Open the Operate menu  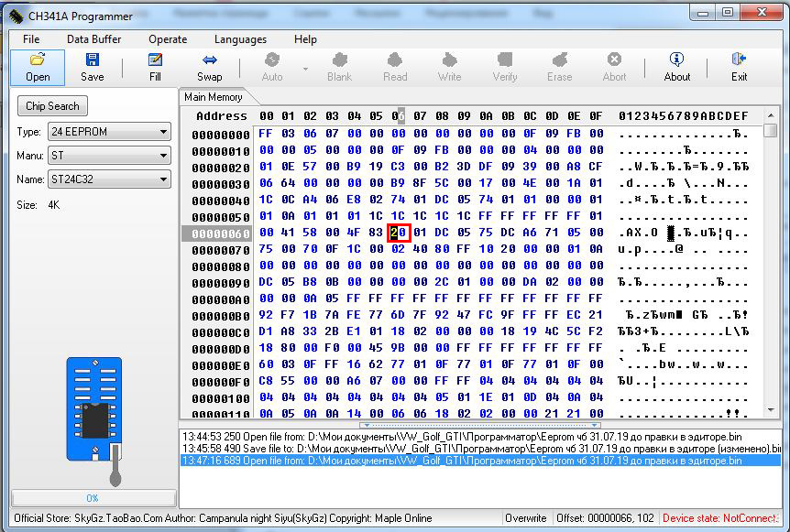[x=168, y=39]
